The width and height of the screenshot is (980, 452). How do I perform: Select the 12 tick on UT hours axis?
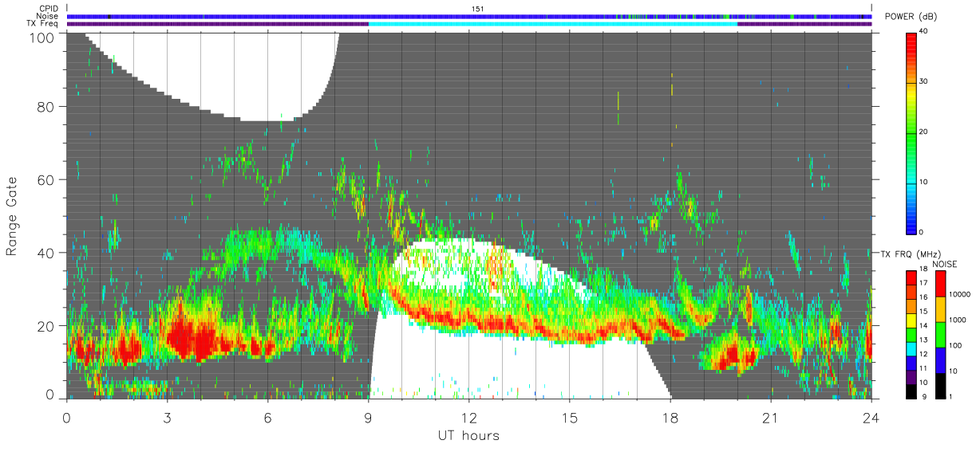(468, 417)
